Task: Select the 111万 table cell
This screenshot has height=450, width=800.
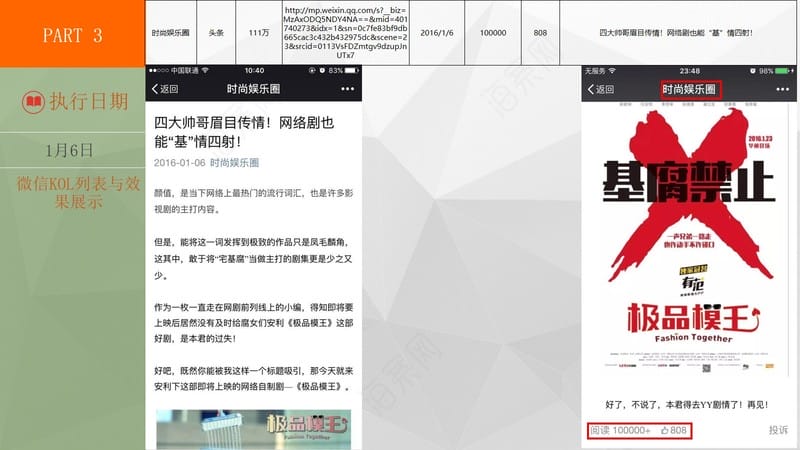Action: pos(259,33)
